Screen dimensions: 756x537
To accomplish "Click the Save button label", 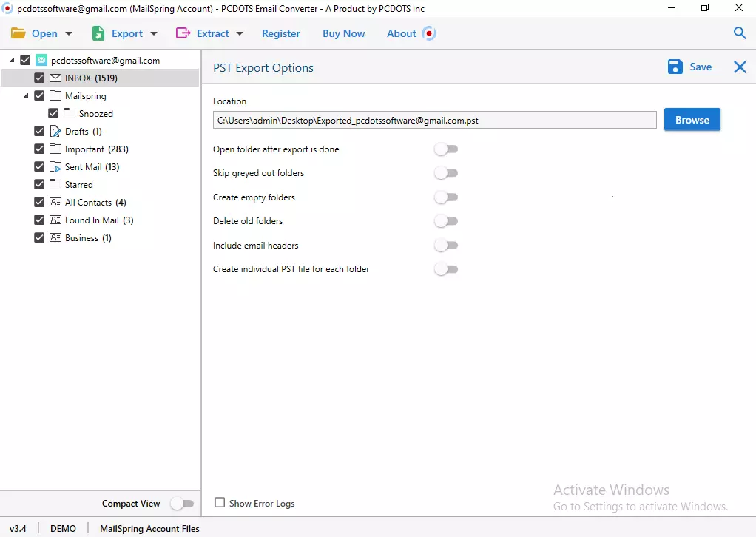I will (701, 67).
